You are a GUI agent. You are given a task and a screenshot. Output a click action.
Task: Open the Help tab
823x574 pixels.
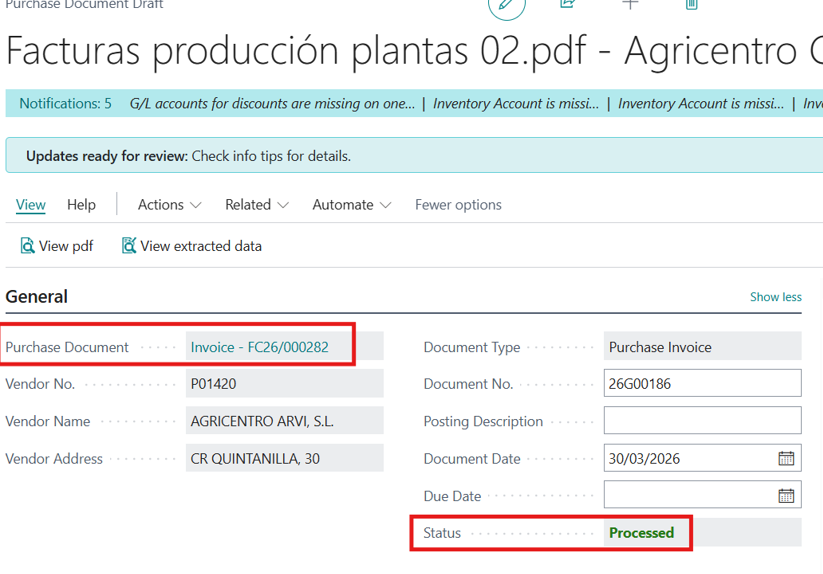pos(81,205)
